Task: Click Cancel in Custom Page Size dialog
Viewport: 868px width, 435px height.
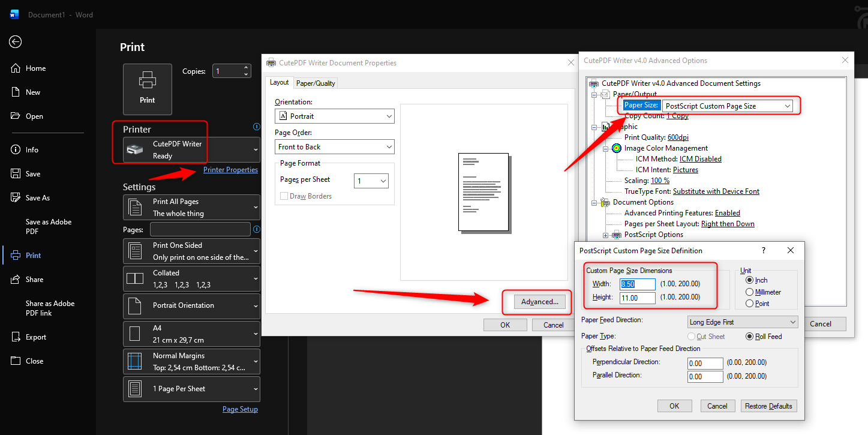Action: point(717,406)
